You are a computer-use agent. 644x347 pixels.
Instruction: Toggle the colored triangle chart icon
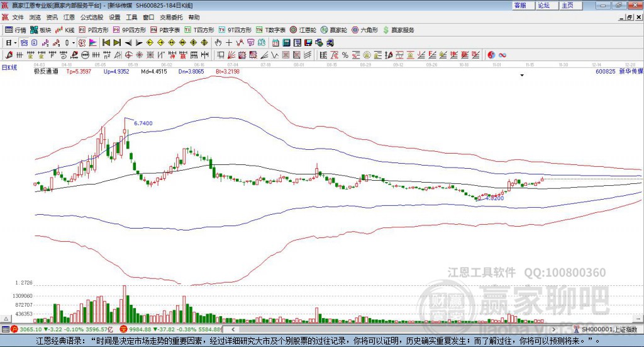pyautogui.click(x=93, y=43)
